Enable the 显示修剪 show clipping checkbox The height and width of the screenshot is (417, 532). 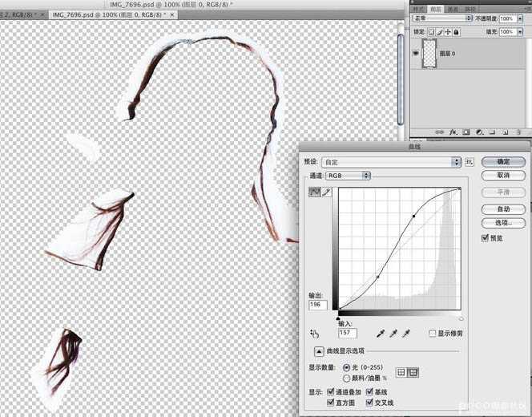[433, 333]
